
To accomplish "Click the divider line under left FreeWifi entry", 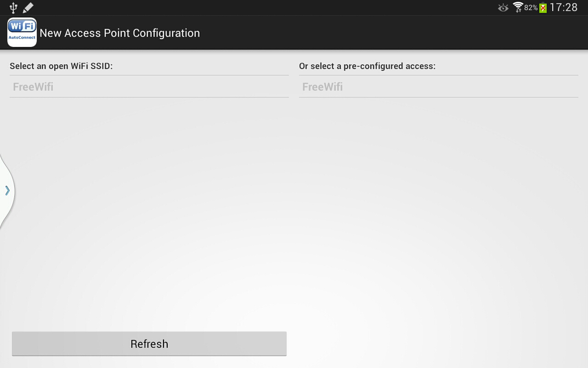I will 149,97.
